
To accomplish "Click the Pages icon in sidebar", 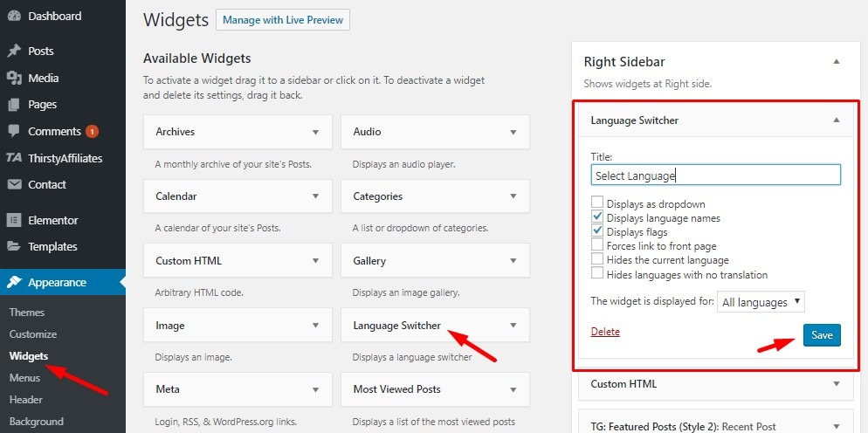I will tap(14, 105).
